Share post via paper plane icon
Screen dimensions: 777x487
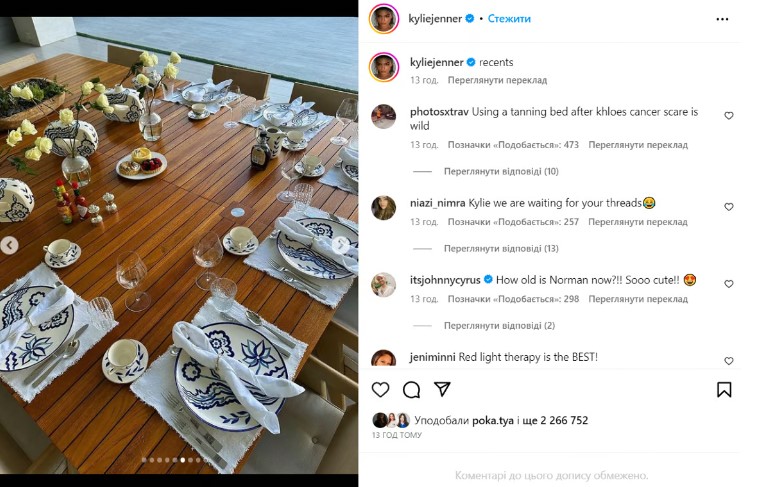coord(442,390)
